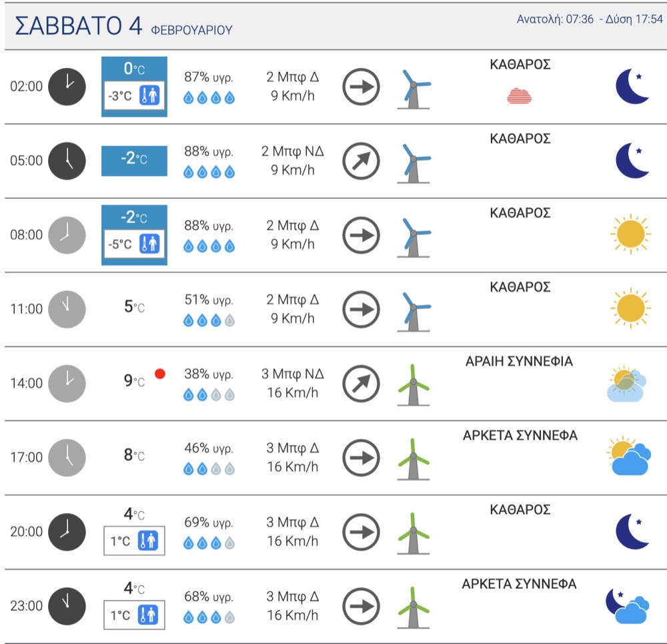
Task: Click the crescent moon icon at 05:00
Action: click(x=632, y=160)
